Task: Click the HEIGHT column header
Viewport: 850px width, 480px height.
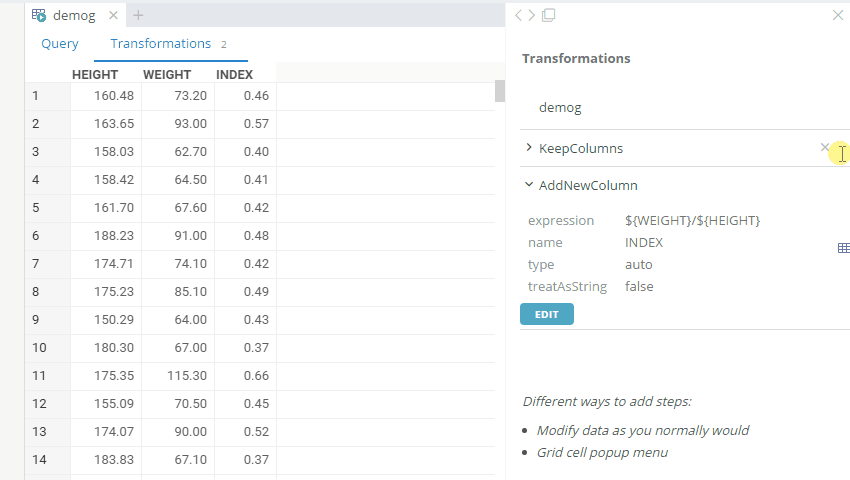Action: (95, 74)
